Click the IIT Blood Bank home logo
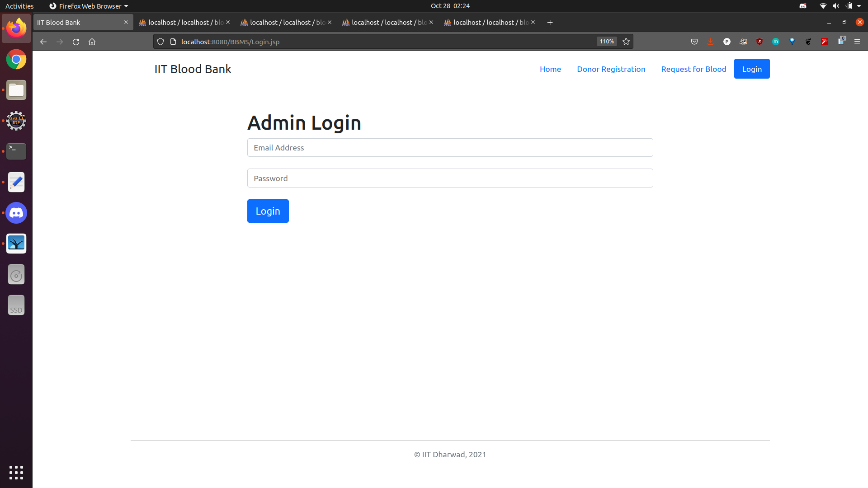 tap(193, 69)
